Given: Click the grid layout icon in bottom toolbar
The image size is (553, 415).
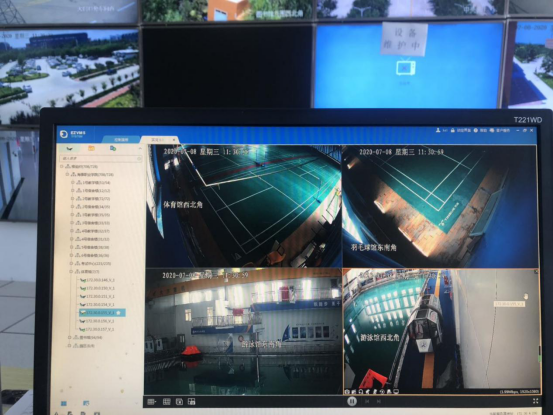Looking at the screenshot, I should click(166, 402).
